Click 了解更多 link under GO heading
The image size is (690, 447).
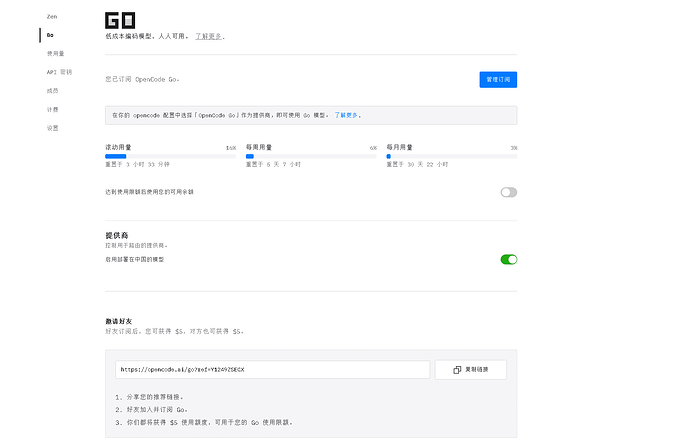click(208, 36)
